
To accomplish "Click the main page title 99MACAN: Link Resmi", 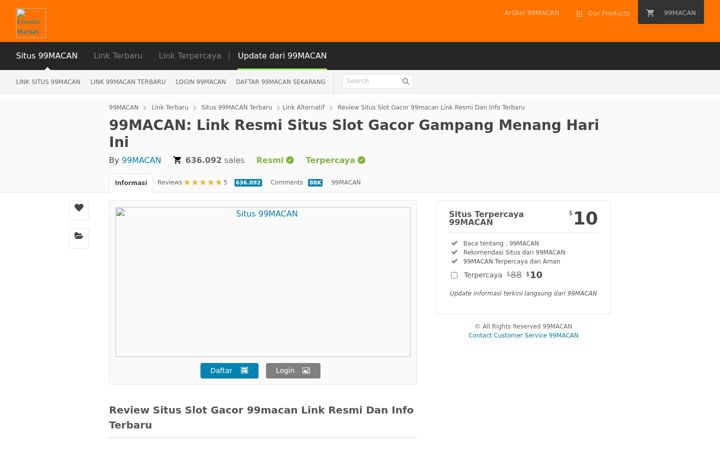I will coord(354,133).
